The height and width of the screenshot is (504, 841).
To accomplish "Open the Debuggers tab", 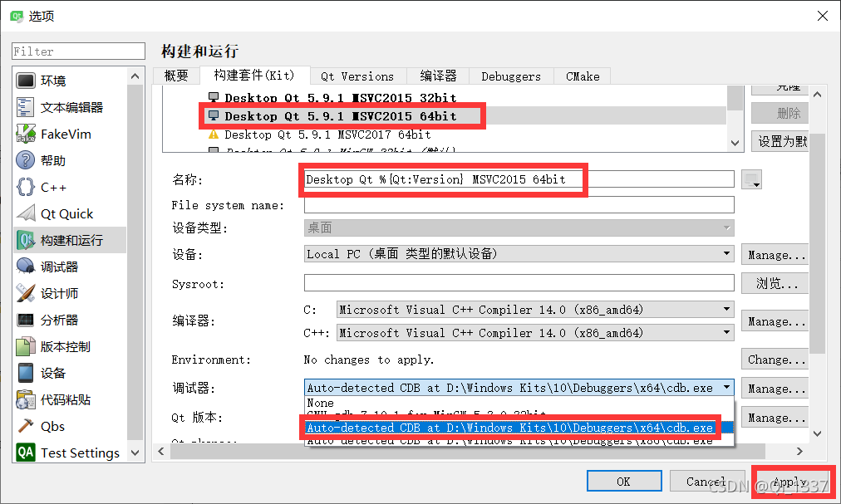I will [x=510, y=76].
